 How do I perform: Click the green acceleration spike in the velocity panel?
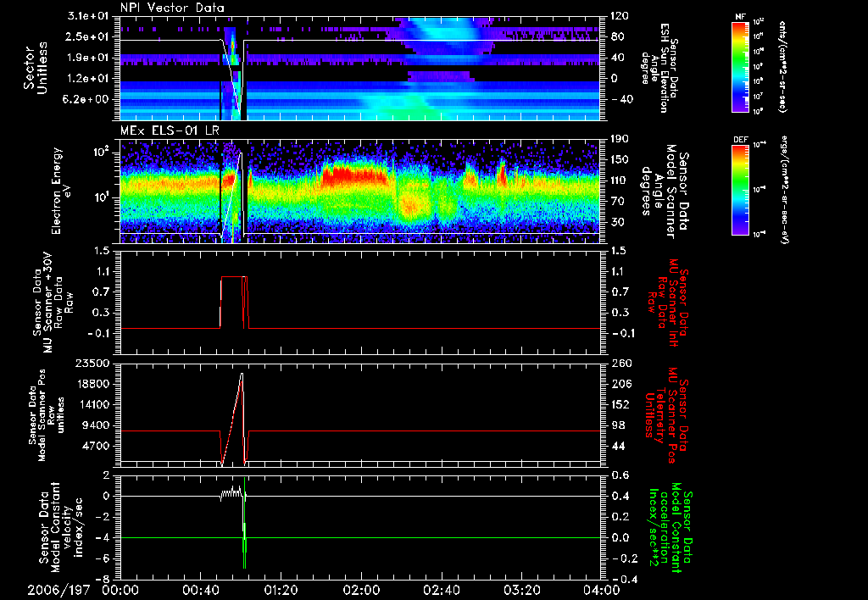(x=244, y=523)
